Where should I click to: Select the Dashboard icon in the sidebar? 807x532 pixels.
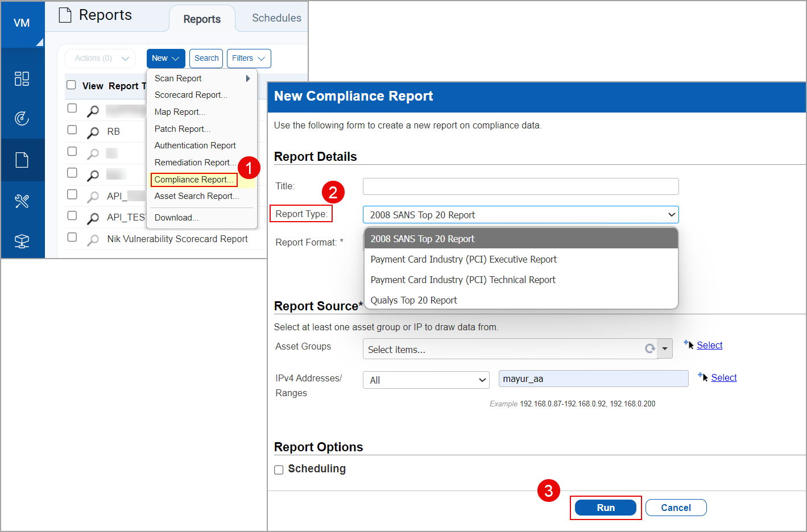click(22, 79)
